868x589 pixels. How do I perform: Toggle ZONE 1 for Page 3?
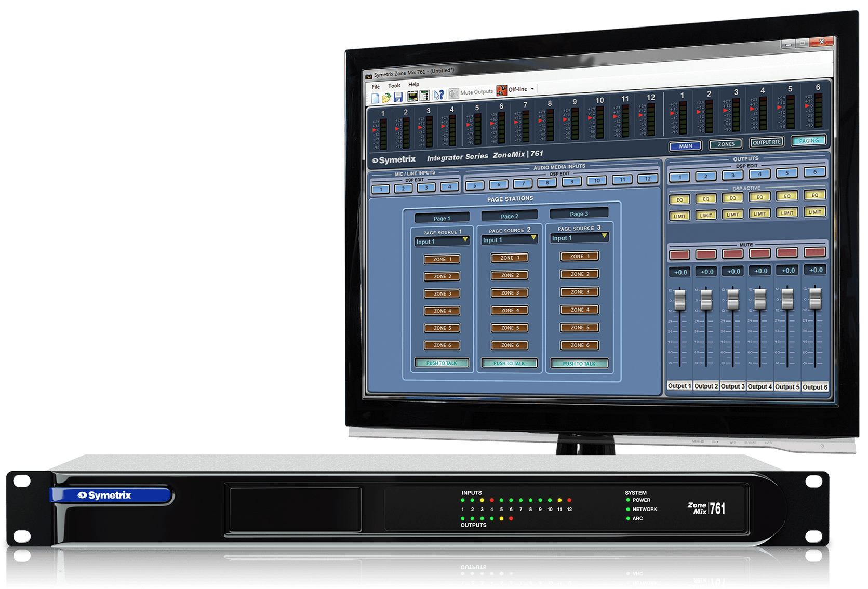pyautogui.click(x=580, y=256)
